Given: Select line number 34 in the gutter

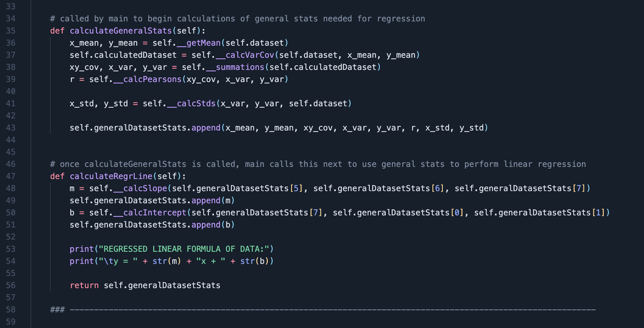Looking at the screenshot, I should (x=11, y=18).
